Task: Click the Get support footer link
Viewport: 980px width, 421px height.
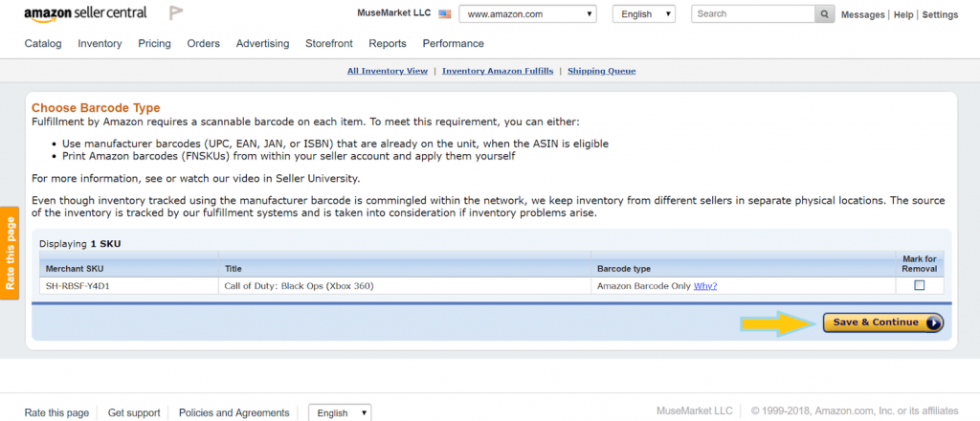Action: pos(134,413)
